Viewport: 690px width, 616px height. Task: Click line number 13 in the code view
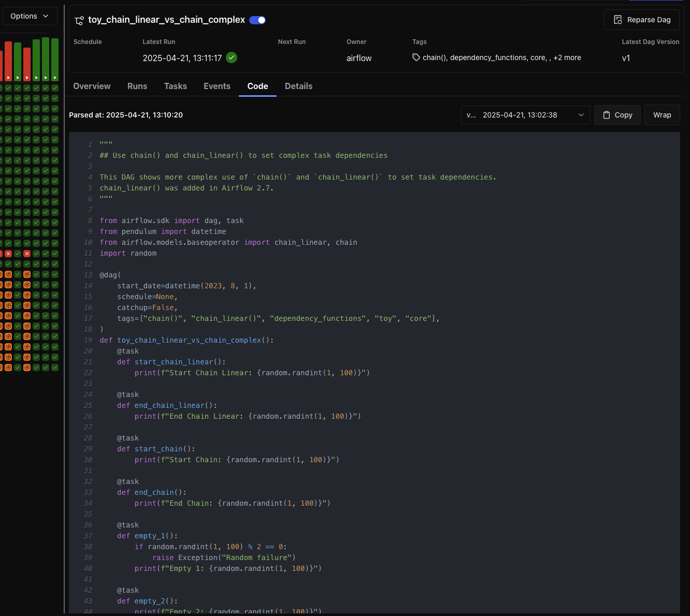click(x=88, y=275)
